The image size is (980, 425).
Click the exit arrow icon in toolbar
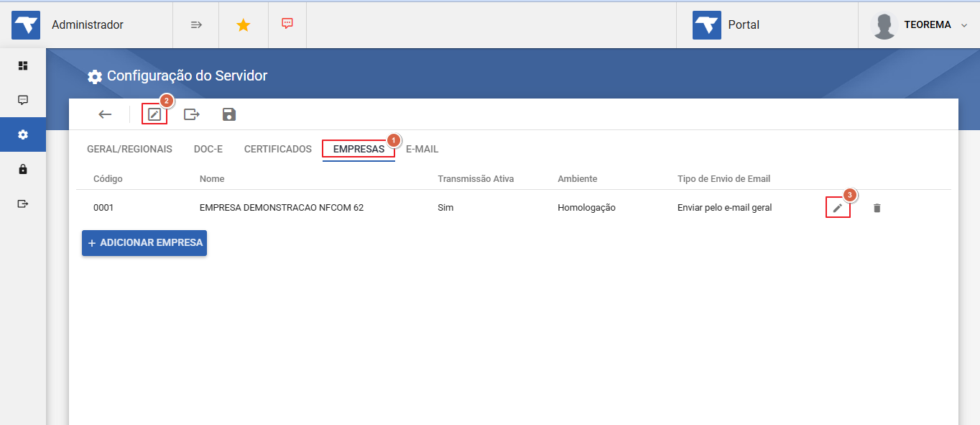tap(192, 114)
